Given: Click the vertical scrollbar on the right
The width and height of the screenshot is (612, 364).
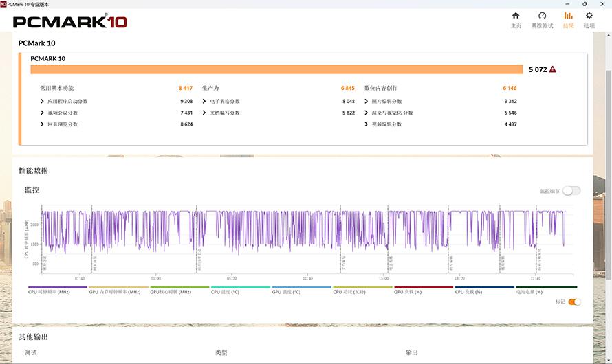Looking at the screenshot, I should (609, 174).
